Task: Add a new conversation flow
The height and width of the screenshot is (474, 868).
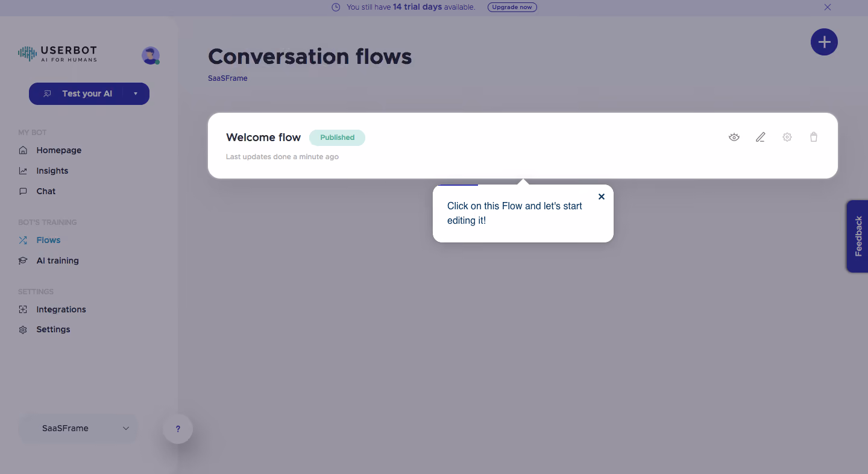Action: (x=824, y=42)
